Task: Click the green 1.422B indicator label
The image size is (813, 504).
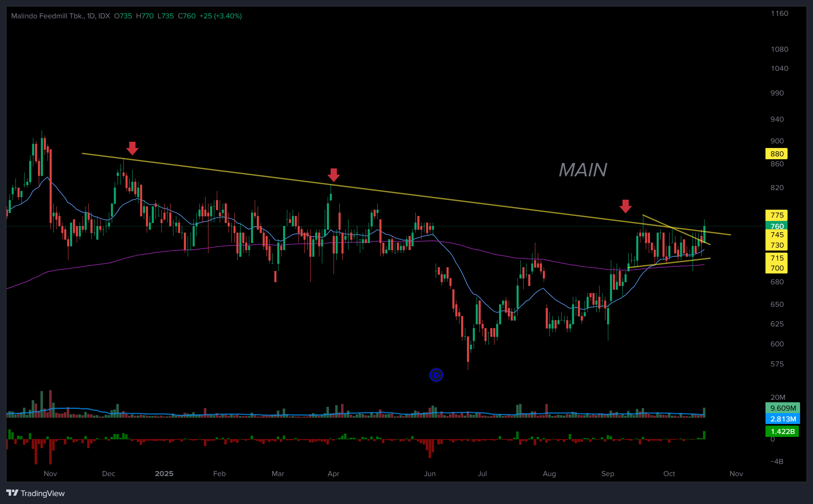Action: (x=782, y=431)
